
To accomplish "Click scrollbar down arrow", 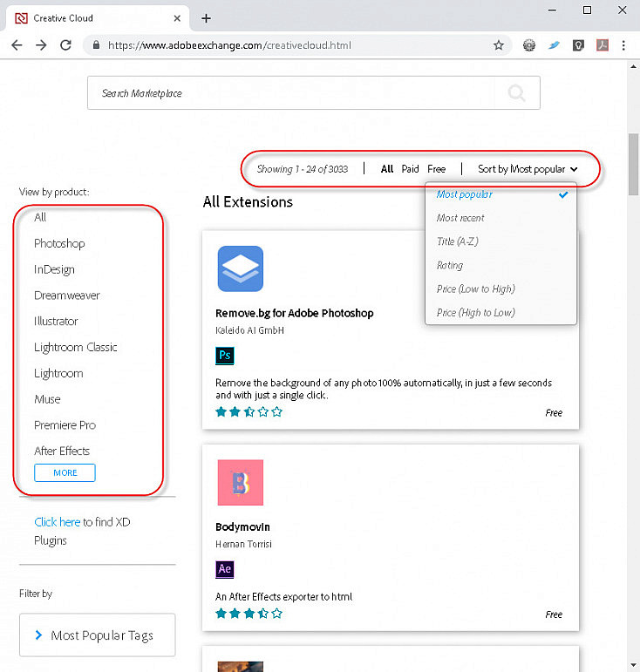I will 634,666.
